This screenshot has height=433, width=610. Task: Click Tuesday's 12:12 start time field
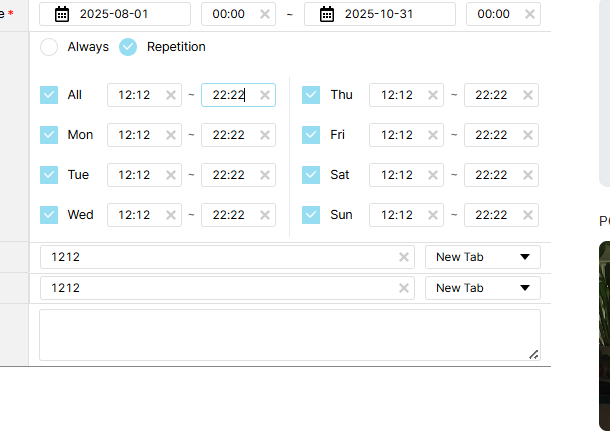click(135, 175)
